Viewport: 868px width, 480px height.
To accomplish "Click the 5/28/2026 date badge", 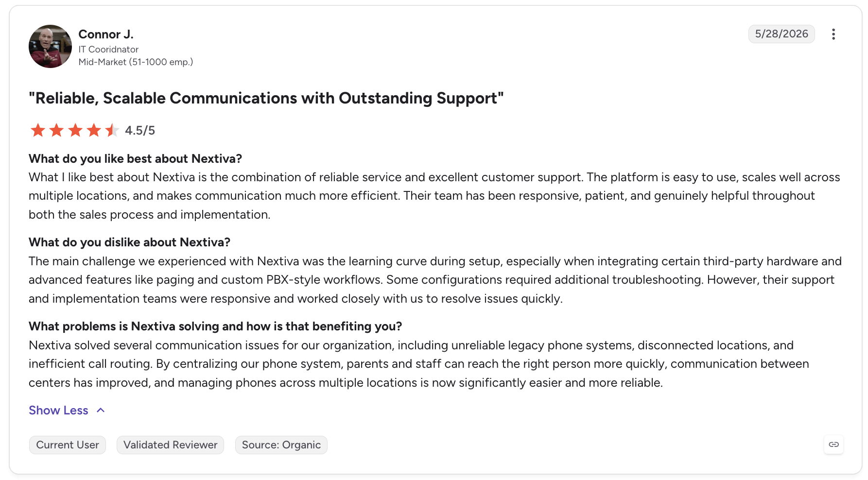I will [x=781, y=34].
